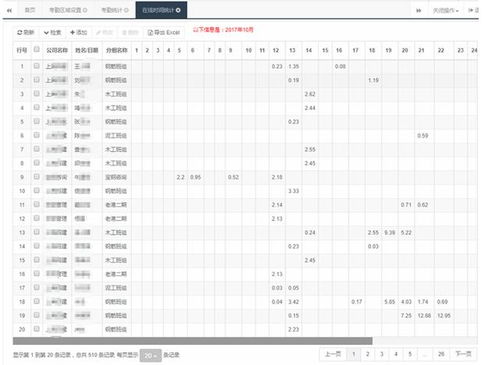Open the records-per-page dropdown showing 20
499x365 pixels.
pos(150,355)
